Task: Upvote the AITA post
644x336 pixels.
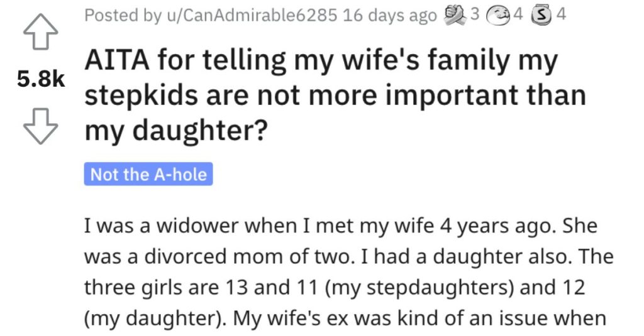Action: [40, 31]
